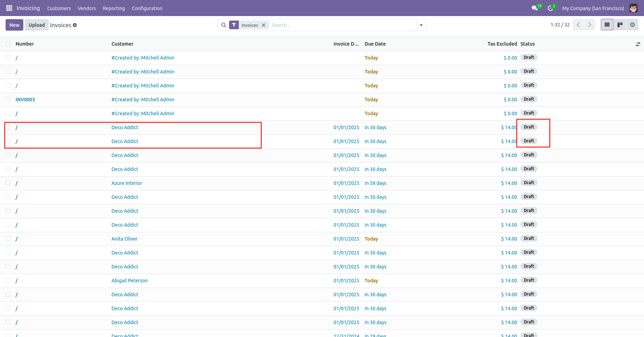
Task: Click the user avatar in top bar
Action: 633,8
